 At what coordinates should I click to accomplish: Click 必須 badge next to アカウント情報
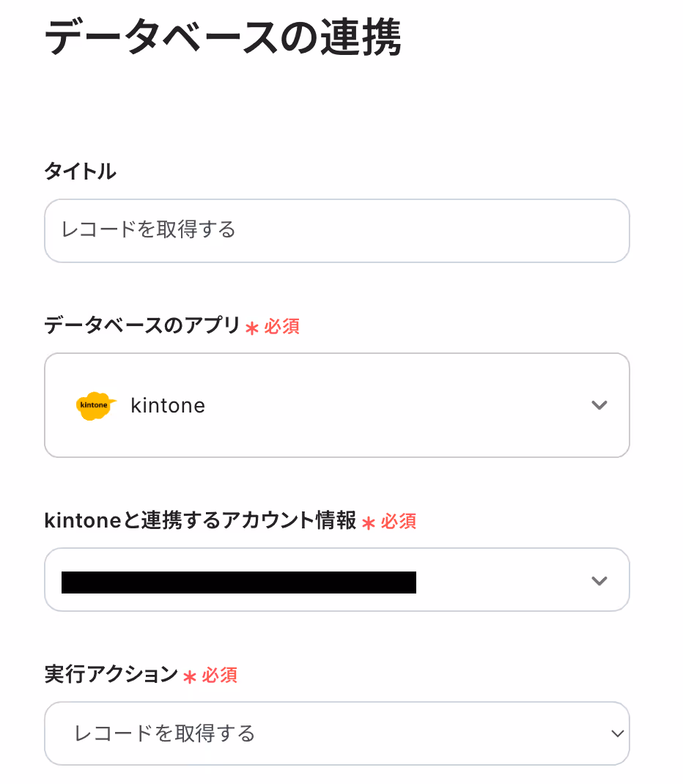point(399,522)
